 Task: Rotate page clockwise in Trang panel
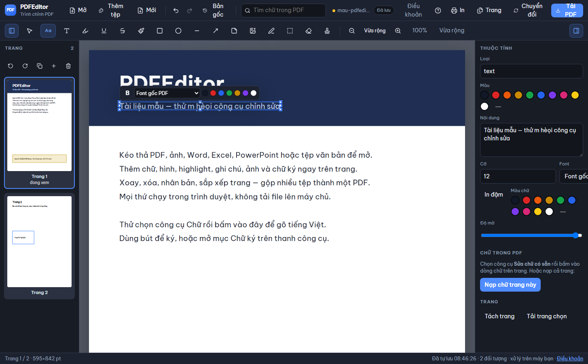[x=25, y=66]
